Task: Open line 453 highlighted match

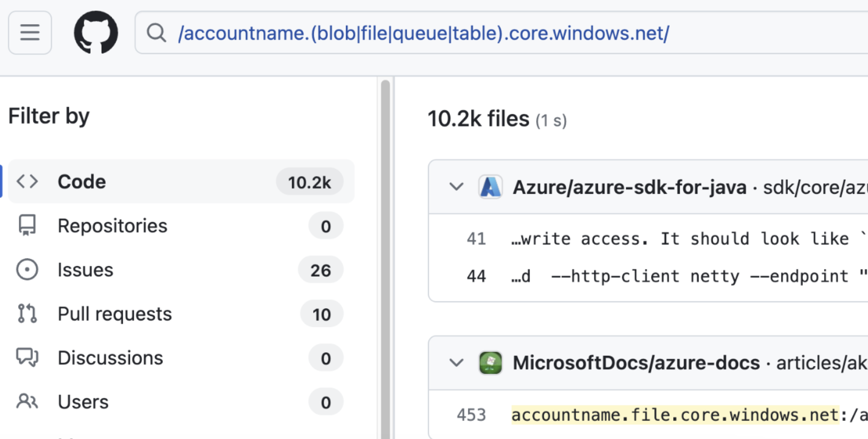Action: [675, 415]
